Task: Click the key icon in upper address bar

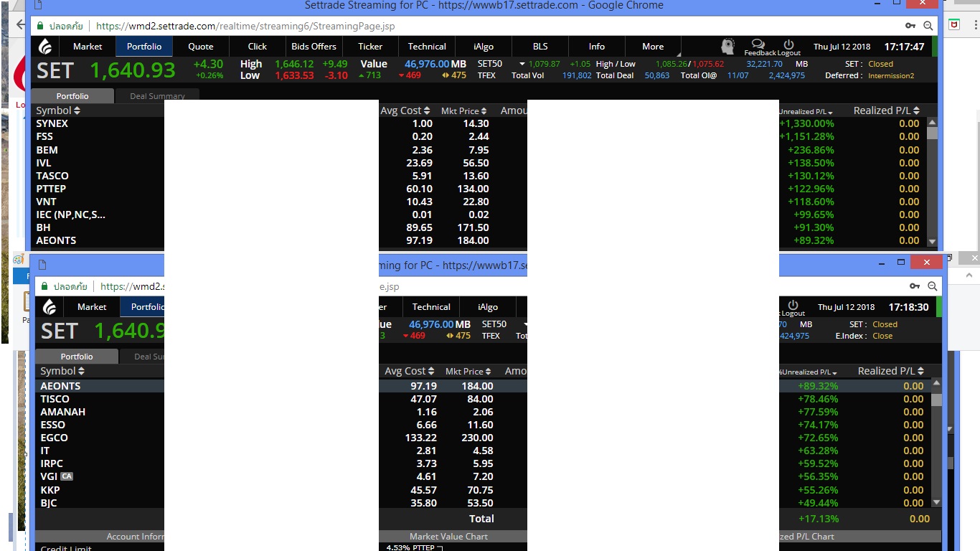Action: pyautogui.click(x=910, y=26)
